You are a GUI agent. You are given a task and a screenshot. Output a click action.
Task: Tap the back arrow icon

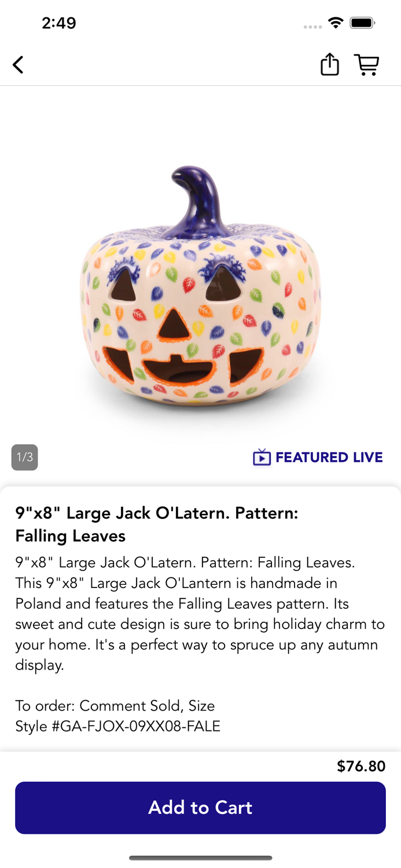(19, 65)
